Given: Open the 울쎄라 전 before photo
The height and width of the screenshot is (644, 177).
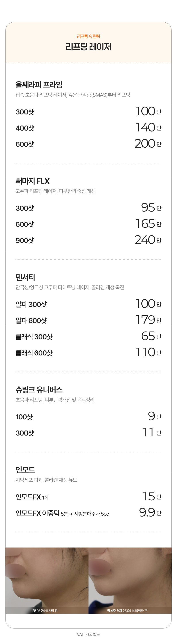Looking at the screenshot, I should point(47,580).
